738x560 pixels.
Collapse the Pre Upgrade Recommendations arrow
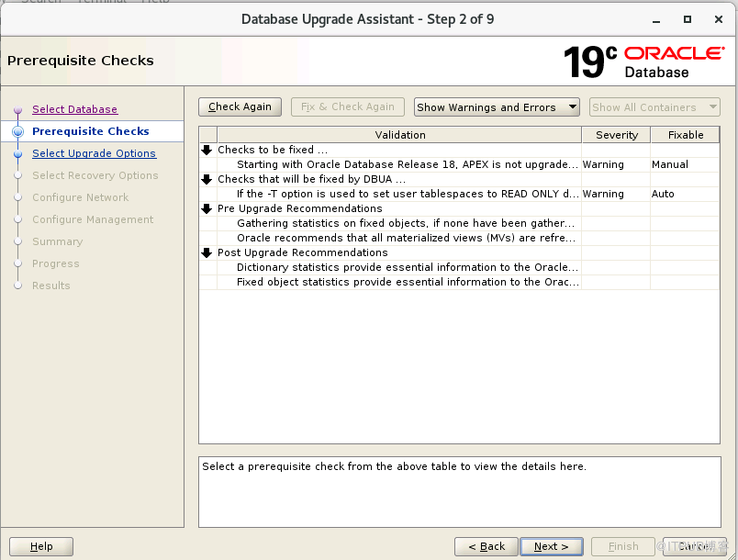pos(207,208)
